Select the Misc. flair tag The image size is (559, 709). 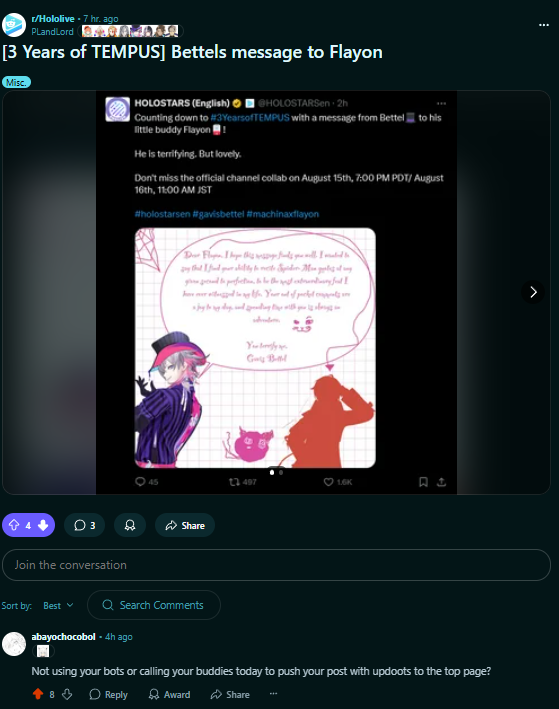(16, 82)
